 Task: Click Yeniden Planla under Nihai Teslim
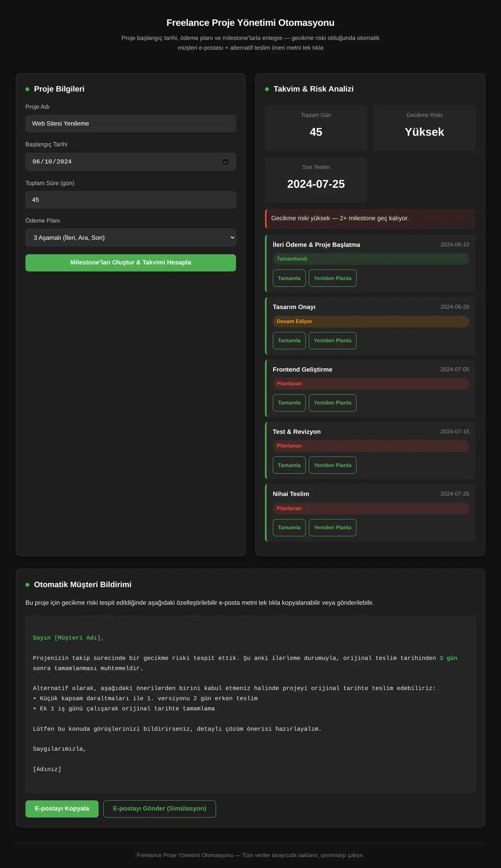[x=332, y=527]
